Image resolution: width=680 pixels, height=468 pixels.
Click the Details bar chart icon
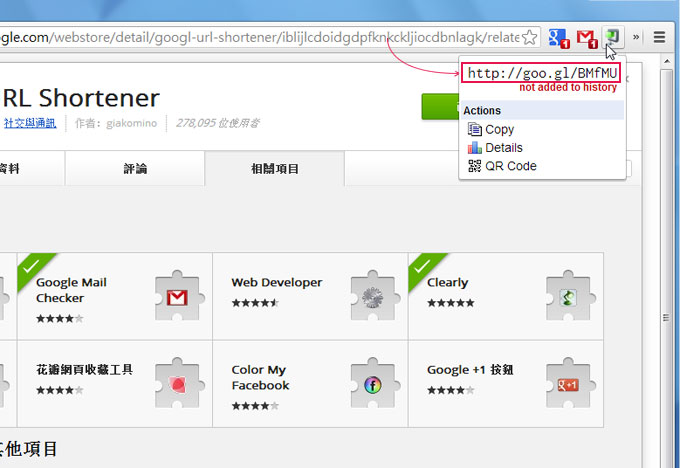click(474, 147)
